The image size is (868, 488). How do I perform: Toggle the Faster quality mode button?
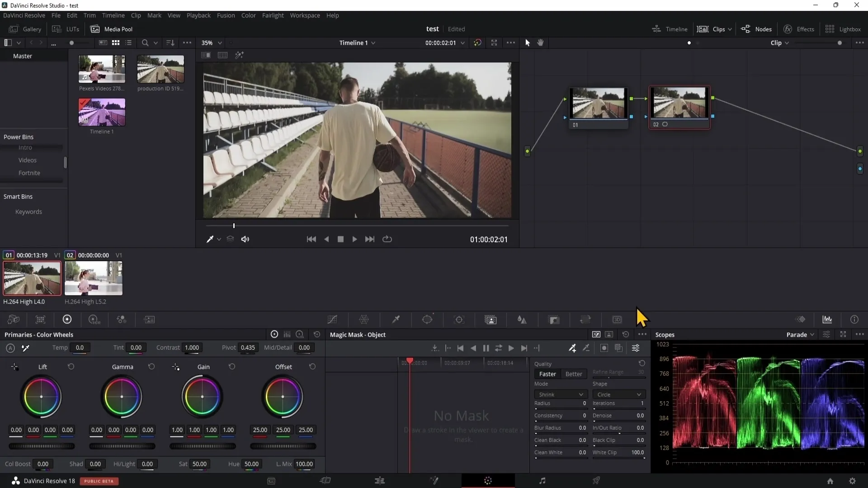[x=548, y=374]
